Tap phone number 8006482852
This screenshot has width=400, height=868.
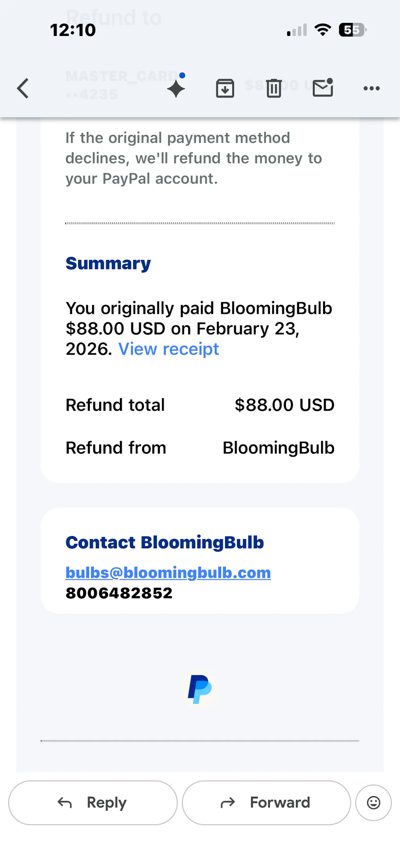pos(119,593)
